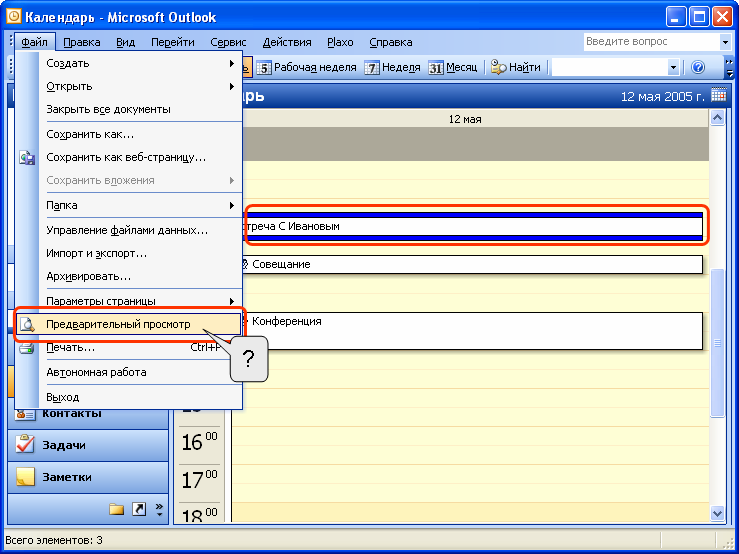
Task: Click the Найти search icon
Action: point(498,67)
